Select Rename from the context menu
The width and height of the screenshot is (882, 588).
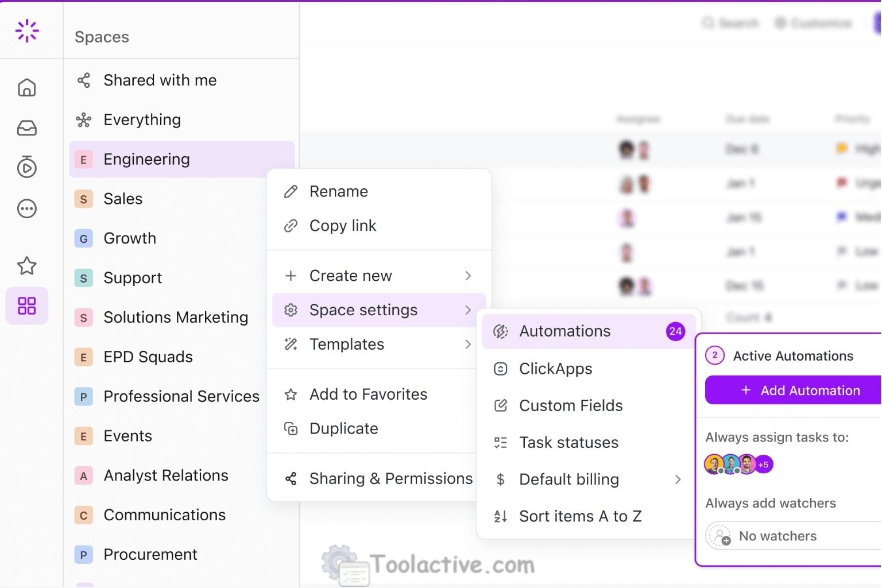pos(338,191)
